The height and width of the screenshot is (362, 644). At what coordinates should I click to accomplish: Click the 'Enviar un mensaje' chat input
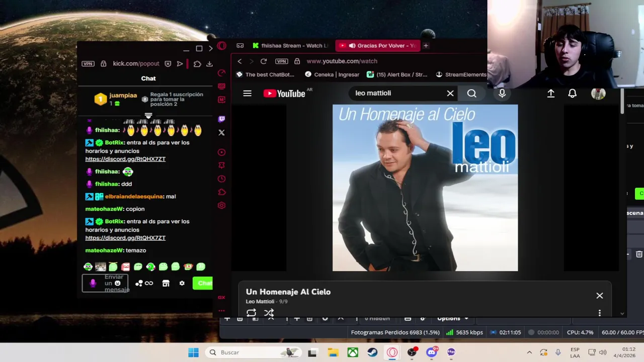coord(105,283)
